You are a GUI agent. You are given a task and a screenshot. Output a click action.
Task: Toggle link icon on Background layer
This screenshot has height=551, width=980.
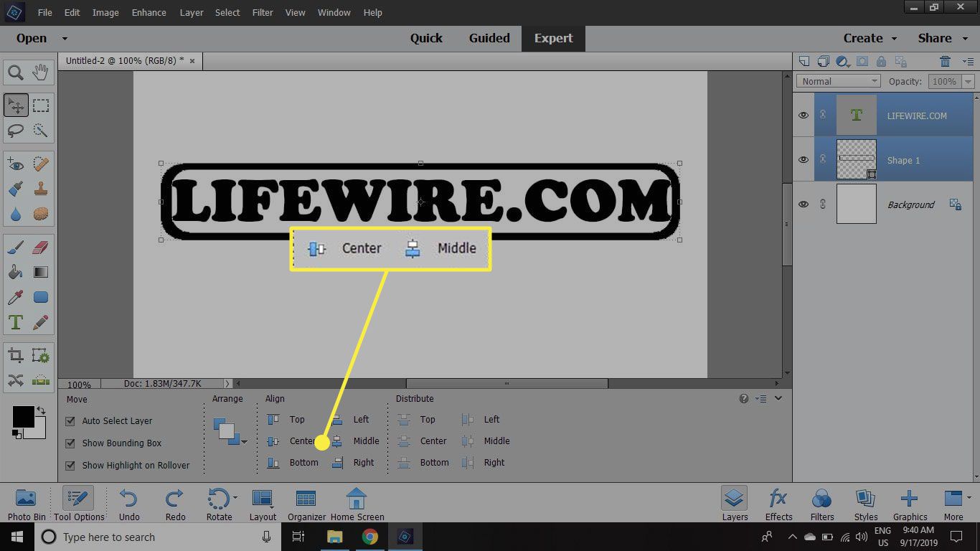[x=824, y=204]
